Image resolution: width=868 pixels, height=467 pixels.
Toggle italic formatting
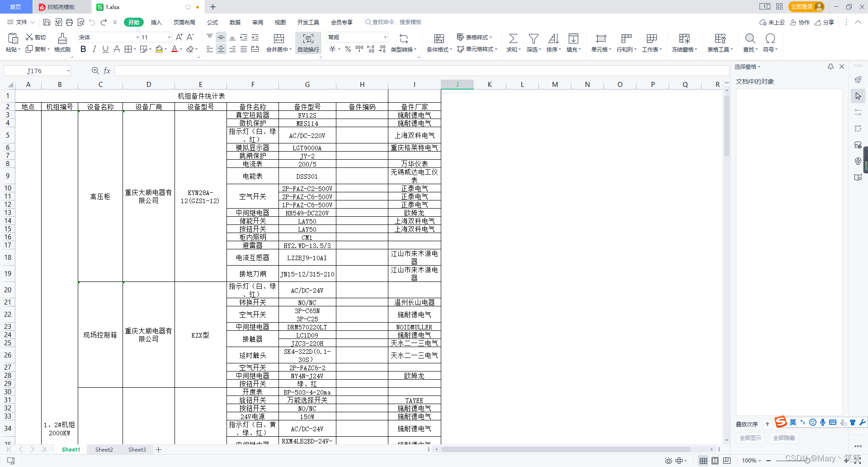click(94, 49)
